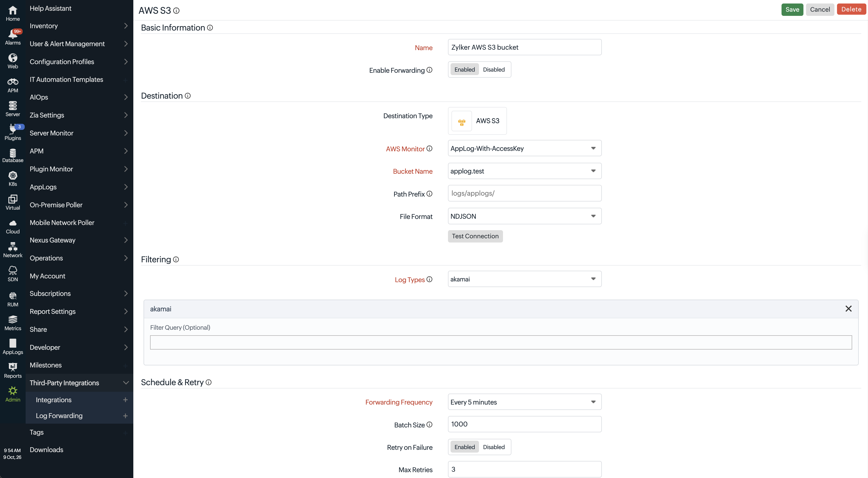Click info icon beside Filtering heading
Viewport: 868px width, 478px height.
176,259
